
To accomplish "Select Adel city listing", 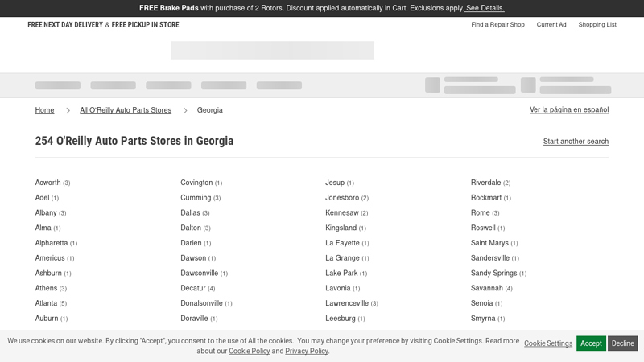I will (47, 198).
